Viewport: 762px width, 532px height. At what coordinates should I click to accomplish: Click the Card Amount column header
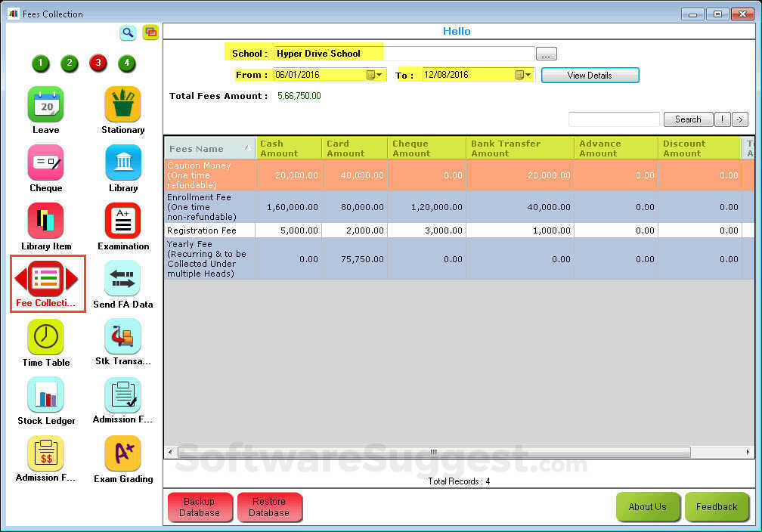(355, 149)
